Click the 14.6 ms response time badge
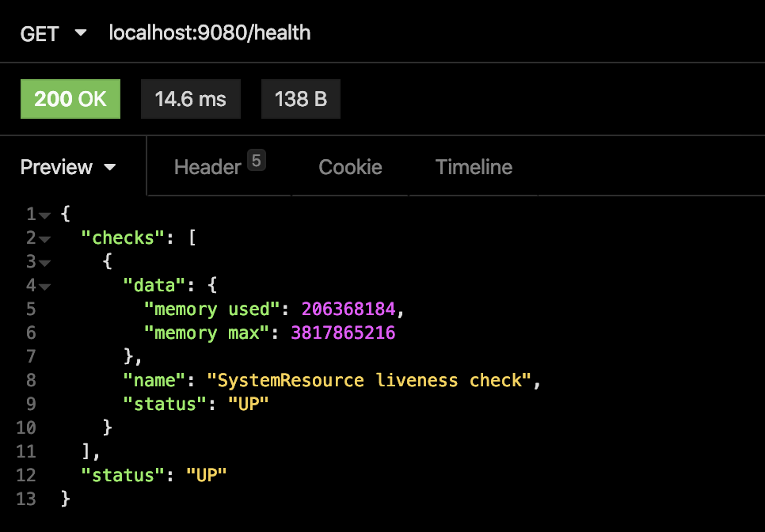Viewport: 765px width, 532px height. click(x=190, y=99)
